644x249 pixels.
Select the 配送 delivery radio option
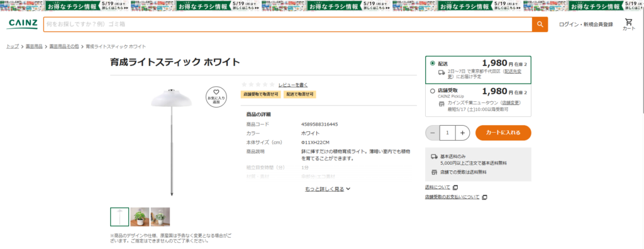point(432,64)
